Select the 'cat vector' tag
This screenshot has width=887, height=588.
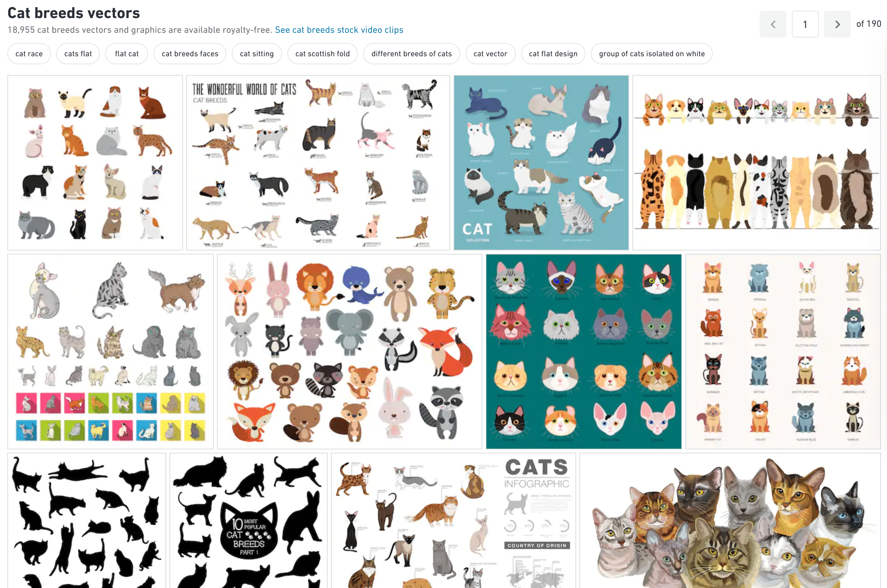point(490,54)
